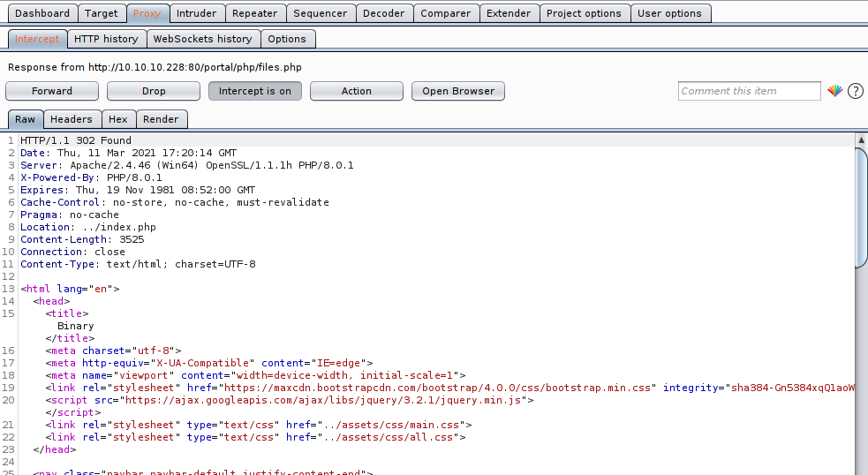Click the viewport meta line
The height and width of the screenshot is (475, 868).
[x=256, y=375]
